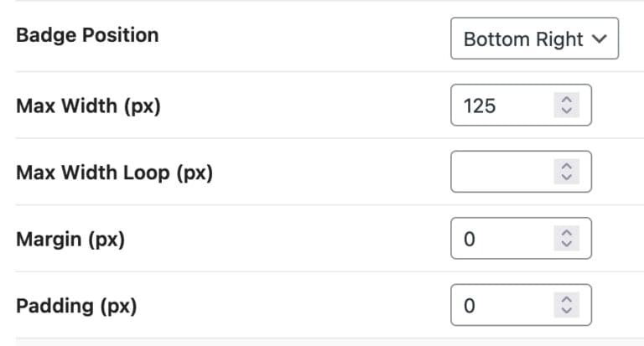Click the down arrow for Max Width Loop
The image size is (644, 346).
pos(567,178)
